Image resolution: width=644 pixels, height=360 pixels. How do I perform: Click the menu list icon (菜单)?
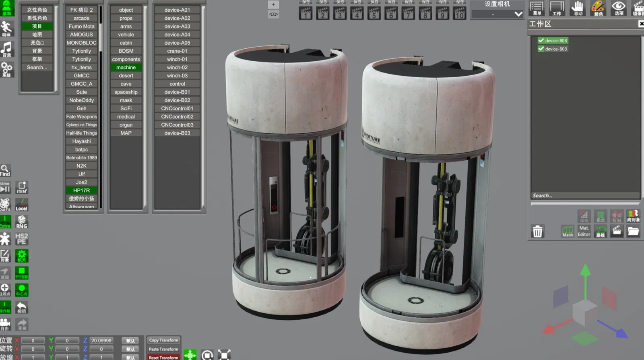(537, 8)
